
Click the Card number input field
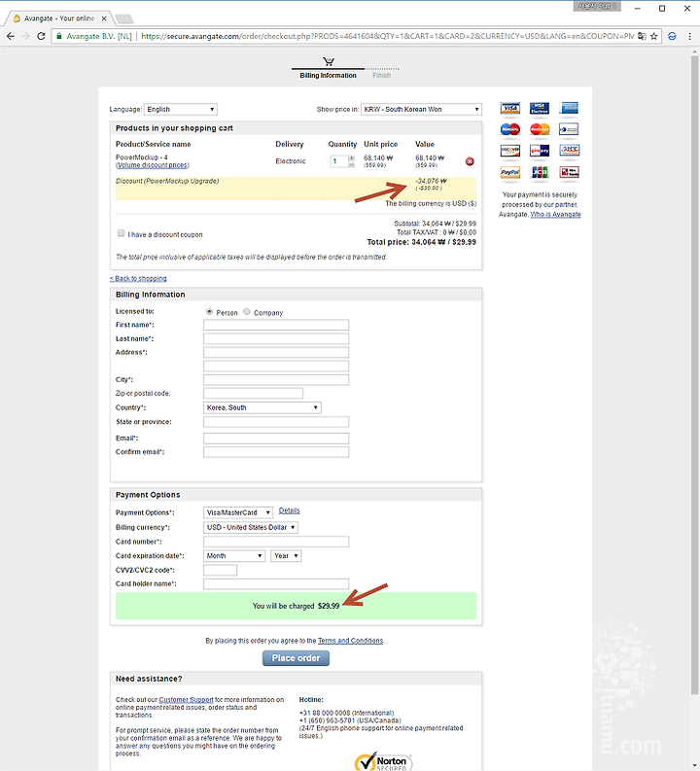point(276,542)
